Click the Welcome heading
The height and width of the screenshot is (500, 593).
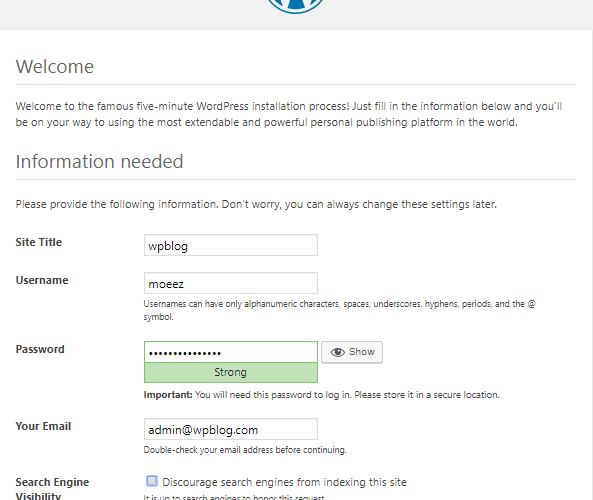coord(55,67)
